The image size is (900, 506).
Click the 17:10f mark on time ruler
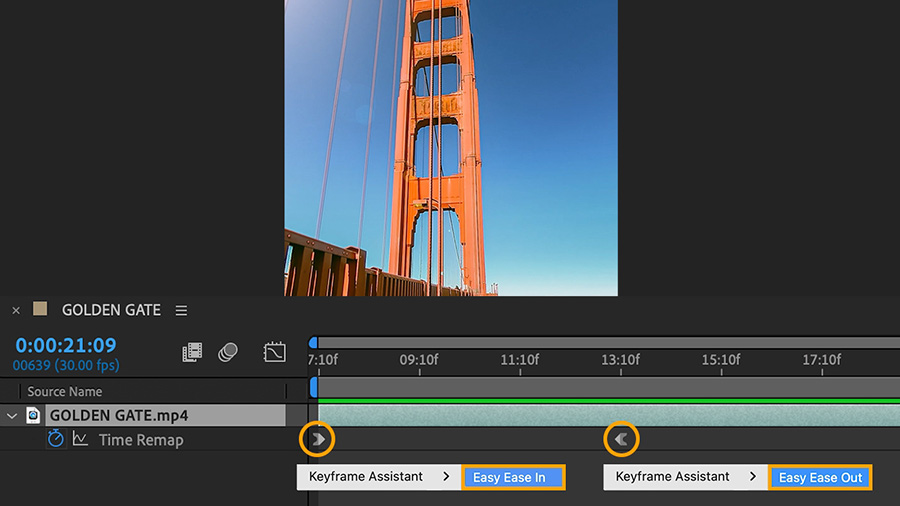(x=822, y=360)
